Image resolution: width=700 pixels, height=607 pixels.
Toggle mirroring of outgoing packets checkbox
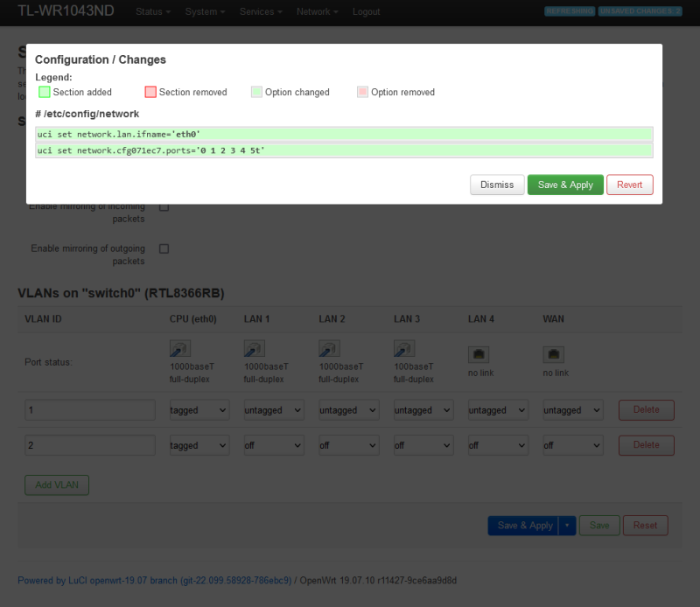point(164,248)
